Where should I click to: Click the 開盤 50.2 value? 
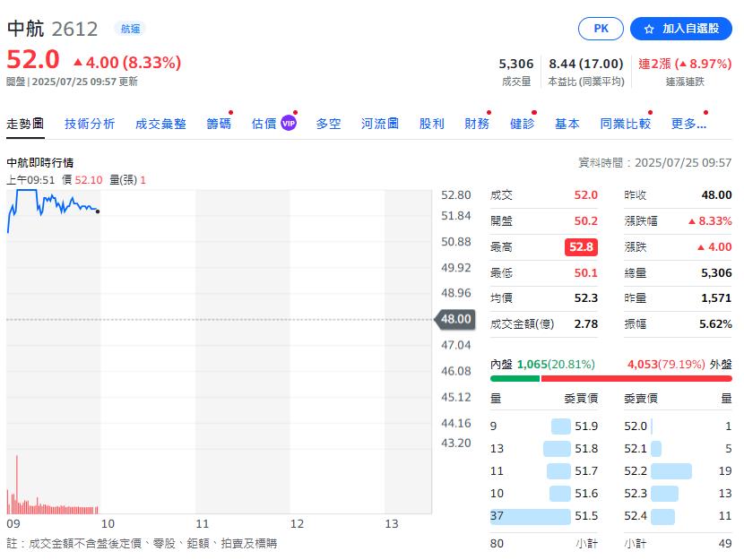coord(585,221)
